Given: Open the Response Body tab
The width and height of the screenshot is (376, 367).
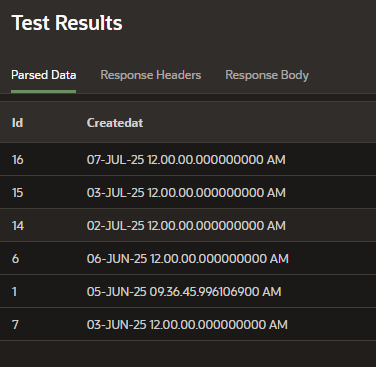Looking at the screenshot, I should click(x=267, y=75).
